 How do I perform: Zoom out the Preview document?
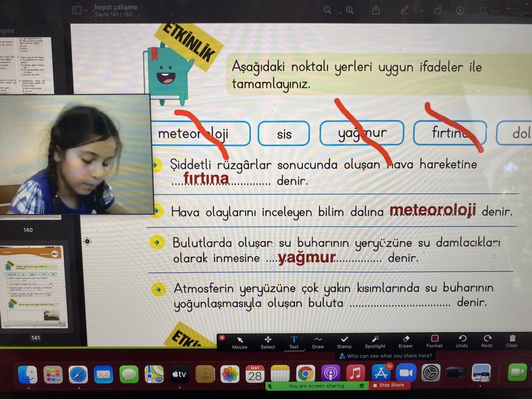tap(327, 10)
